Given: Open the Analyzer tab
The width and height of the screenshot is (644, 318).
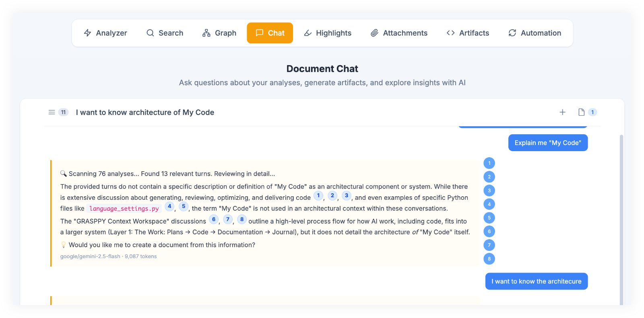Looking at the screenshot, I should (x=105, y=33).
